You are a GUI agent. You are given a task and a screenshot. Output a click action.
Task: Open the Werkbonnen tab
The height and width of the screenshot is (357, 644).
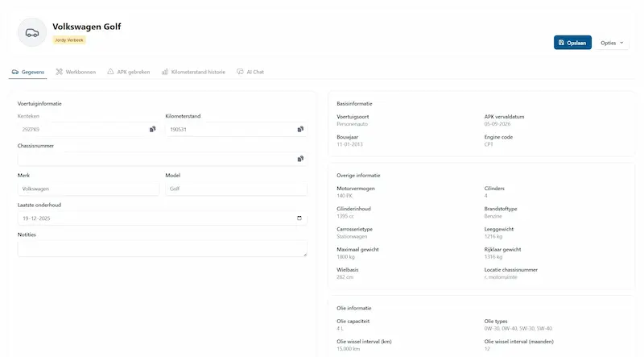(76, 72)
